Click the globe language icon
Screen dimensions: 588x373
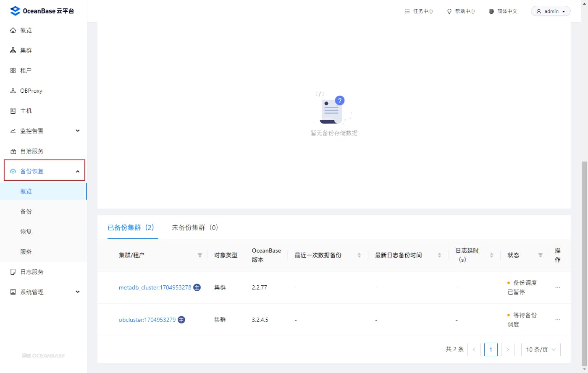click(x=491, y=11)
